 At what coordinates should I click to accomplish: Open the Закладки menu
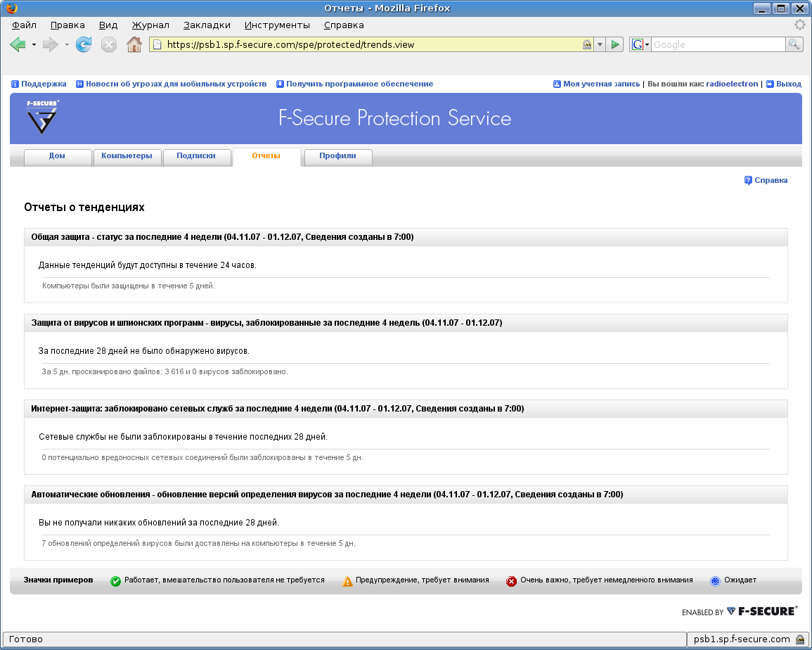point(207,25)
